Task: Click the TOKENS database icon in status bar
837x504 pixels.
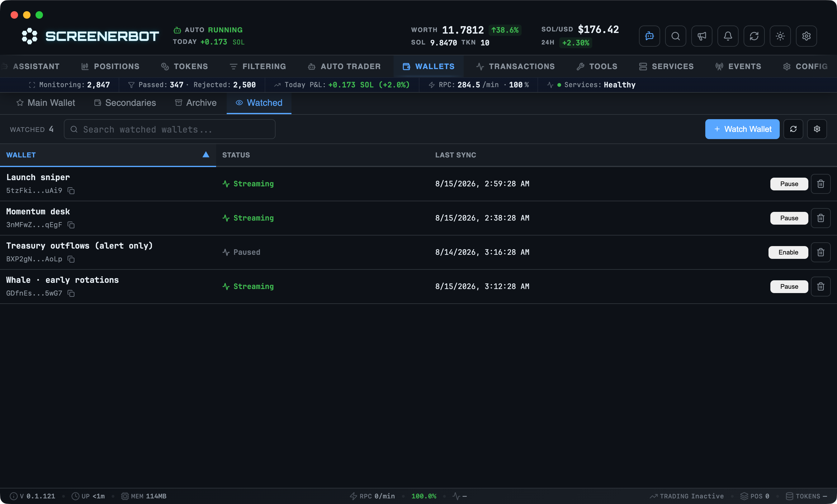Action: 789,496
